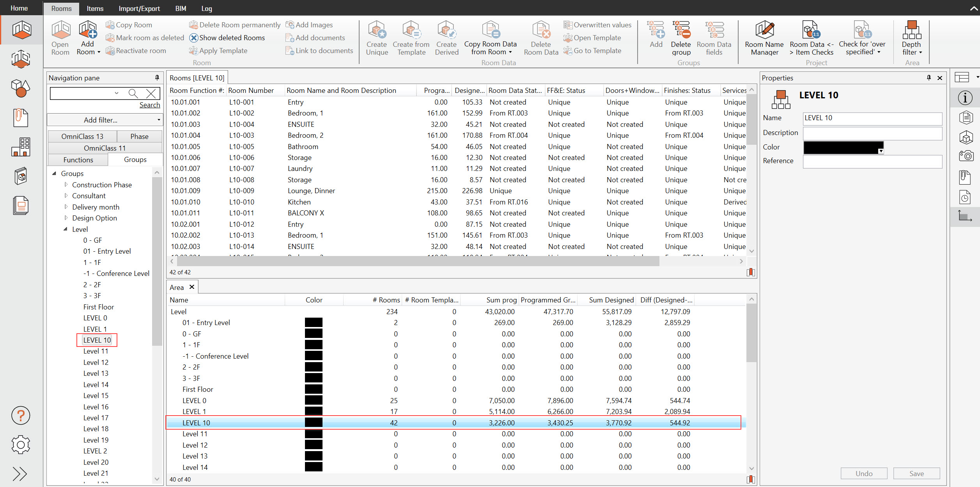Open the Add filter dropdown
980x487 pixels.
105,120
